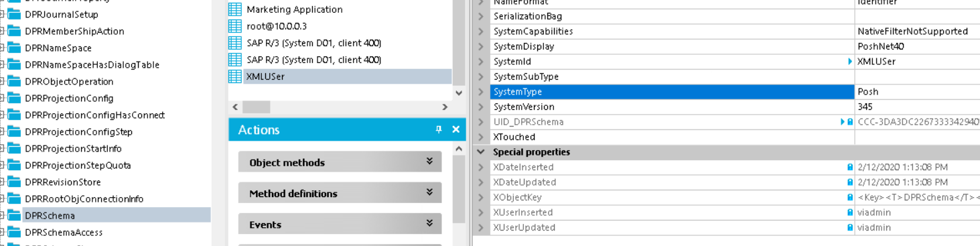Pin the Actions panel
The image size is (980, 246).
[x=439, y=129]
